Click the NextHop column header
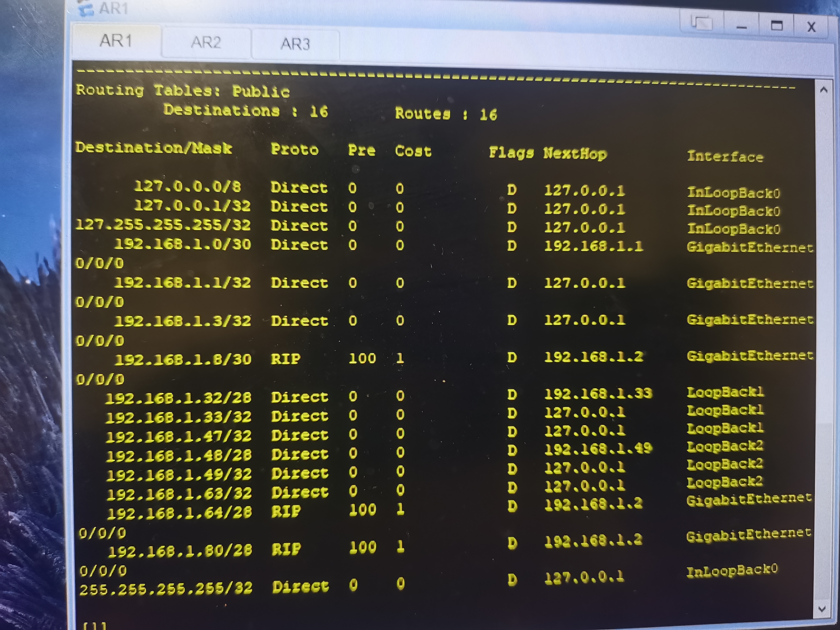 point(575,154)
